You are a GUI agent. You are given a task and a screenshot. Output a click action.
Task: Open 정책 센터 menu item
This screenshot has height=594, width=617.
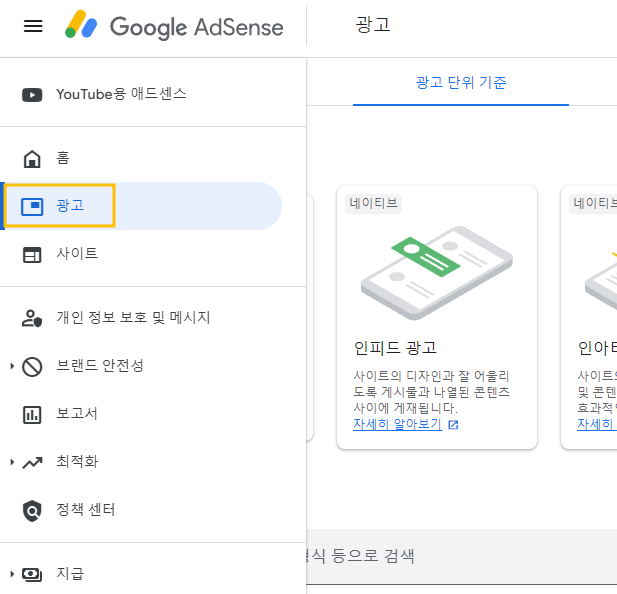(86, 509)
